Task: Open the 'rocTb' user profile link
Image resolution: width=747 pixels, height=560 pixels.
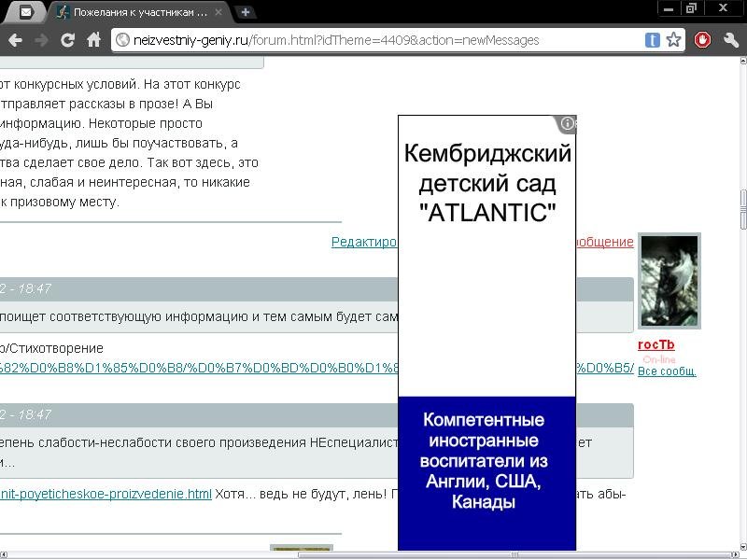Action: click(x=656, y=344)
